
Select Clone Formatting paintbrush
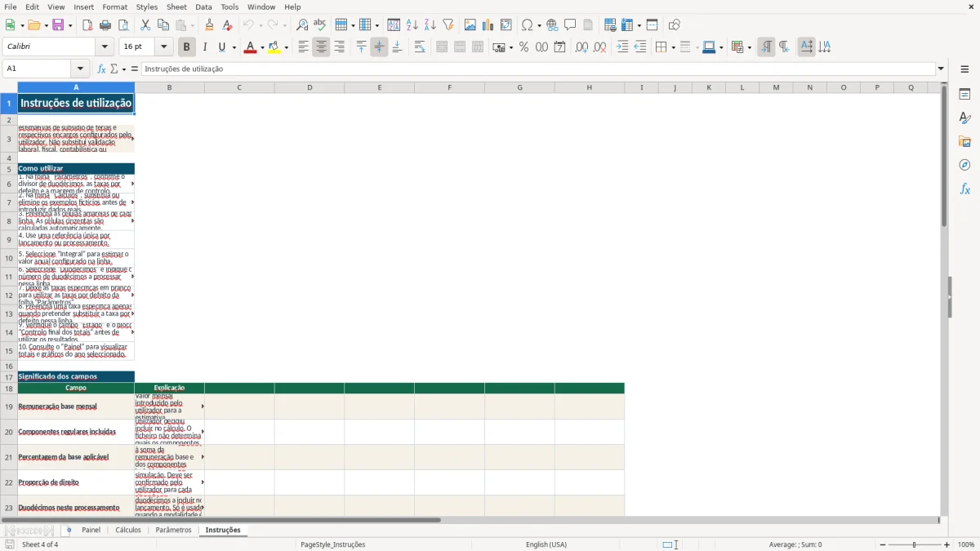pos(210,25)
